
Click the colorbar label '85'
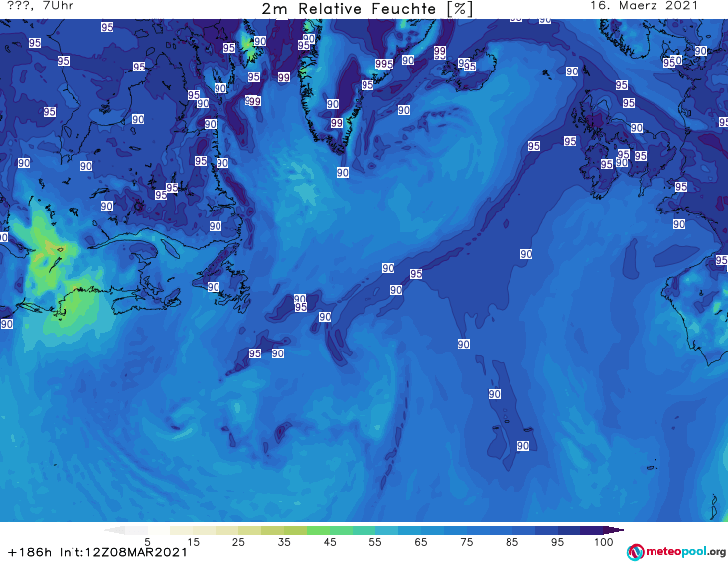click(511, 542)
